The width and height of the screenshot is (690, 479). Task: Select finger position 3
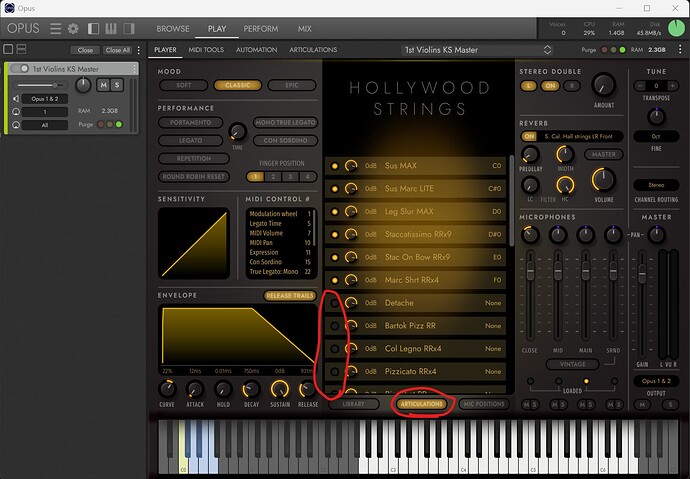pyautogui.click(x=290, y=177)
